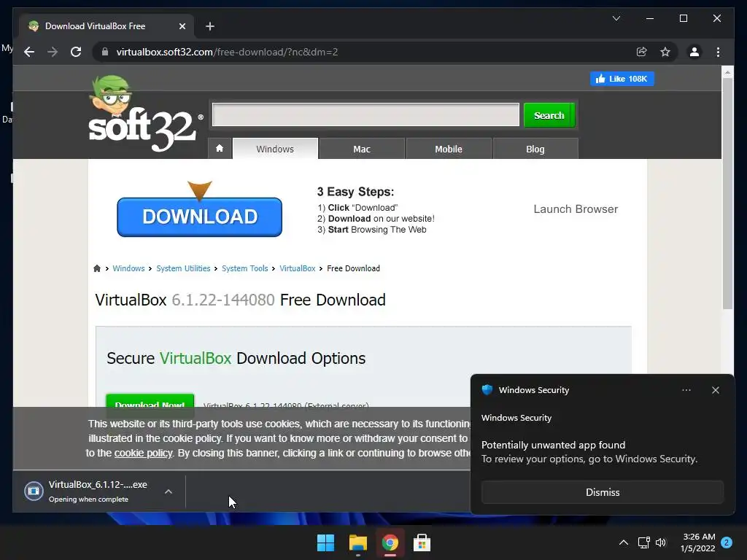
Task: Click the home icon in site navigation
Action: (x=220, y=149)
